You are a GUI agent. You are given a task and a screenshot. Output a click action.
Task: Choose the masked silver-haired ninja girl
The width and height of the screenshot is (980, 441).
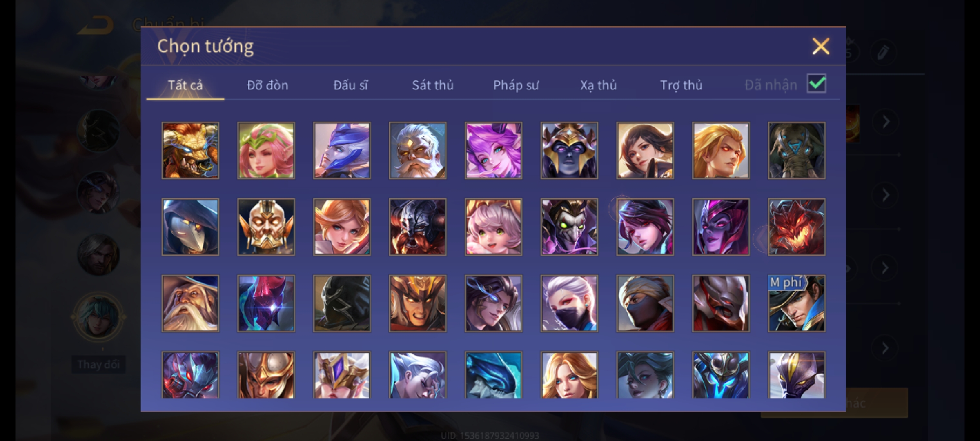(569, 303)
